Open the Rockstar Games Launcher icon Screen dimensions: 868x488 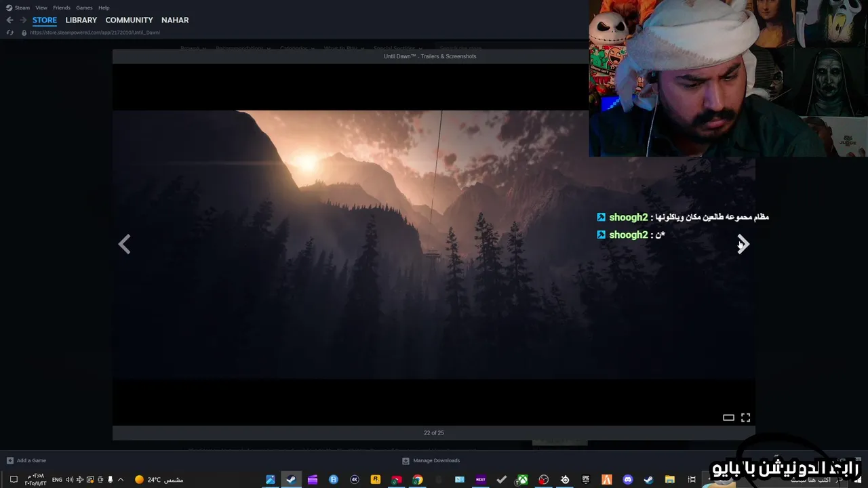coord(376,479)
